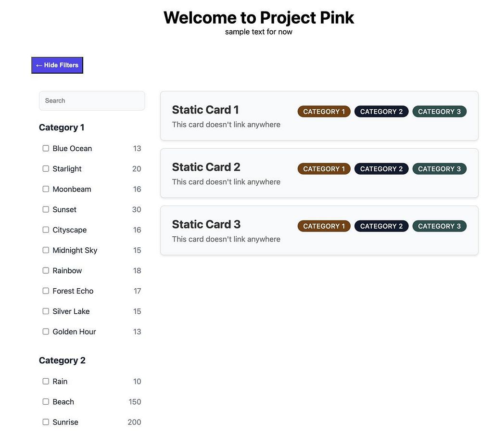The image size is (481, 448).
Task: Tick the Forest Echo checkbox
Action: coord(46,291)
